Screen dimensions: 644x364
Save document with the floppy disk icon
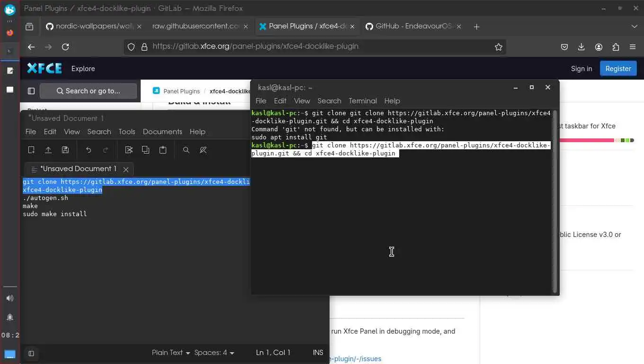coord(65,150)
